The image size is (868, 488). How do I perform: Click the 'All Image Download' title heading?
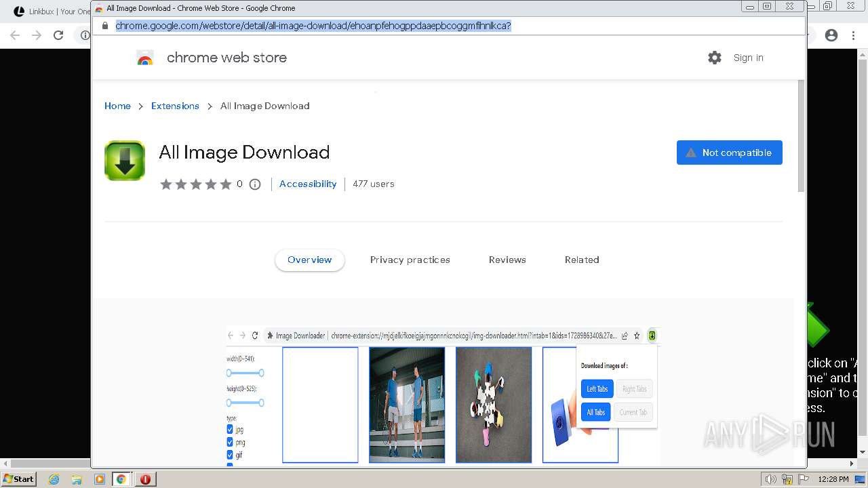point(244,152)
